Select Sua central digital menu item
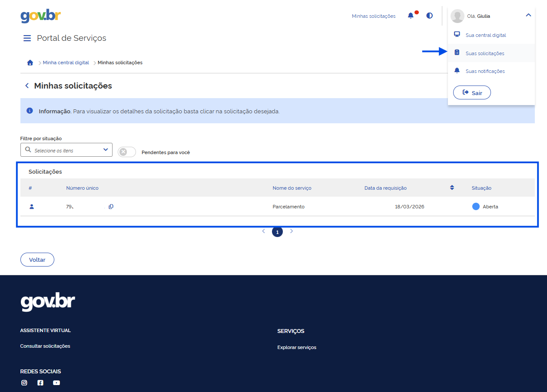 click(491, 35)
